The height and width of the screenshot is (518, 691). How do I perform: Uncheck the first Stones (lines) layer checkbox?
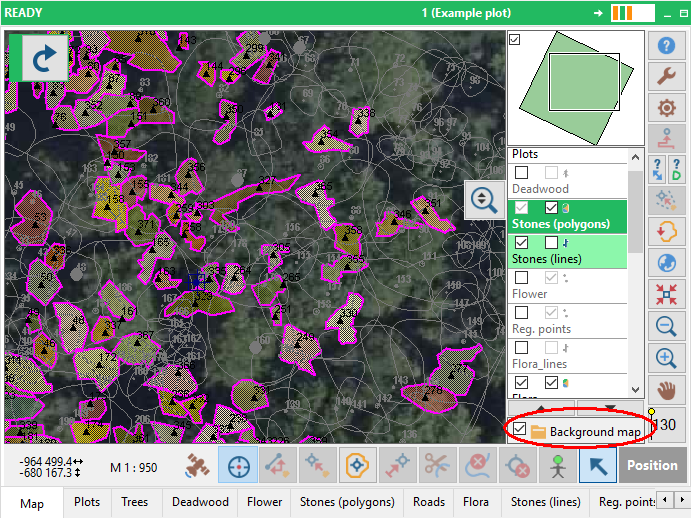click(x=522, y=243)
